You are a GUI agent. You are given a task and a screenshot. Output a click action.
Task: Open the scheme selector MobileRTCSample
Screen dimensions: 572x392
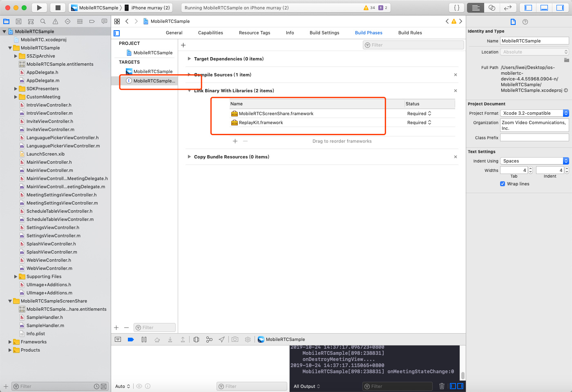[x=95, y=8]
